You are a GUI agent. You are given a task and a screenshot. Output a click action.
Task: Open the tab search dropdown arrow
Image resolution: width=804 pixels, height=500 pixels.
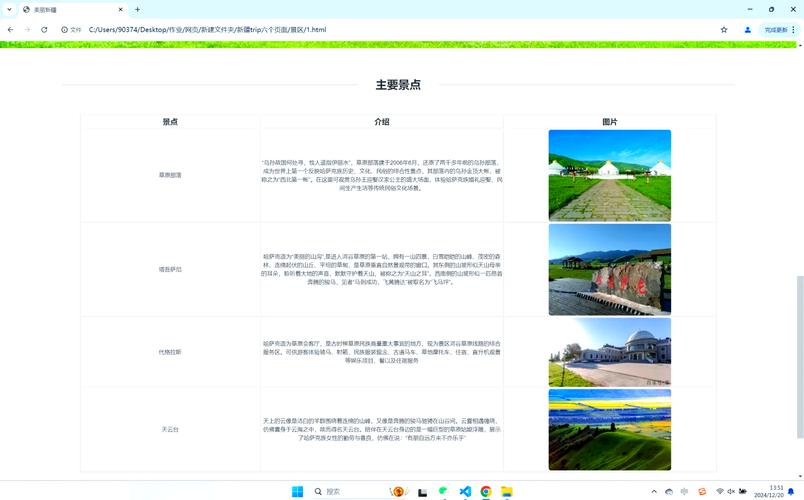pos(9,9)
